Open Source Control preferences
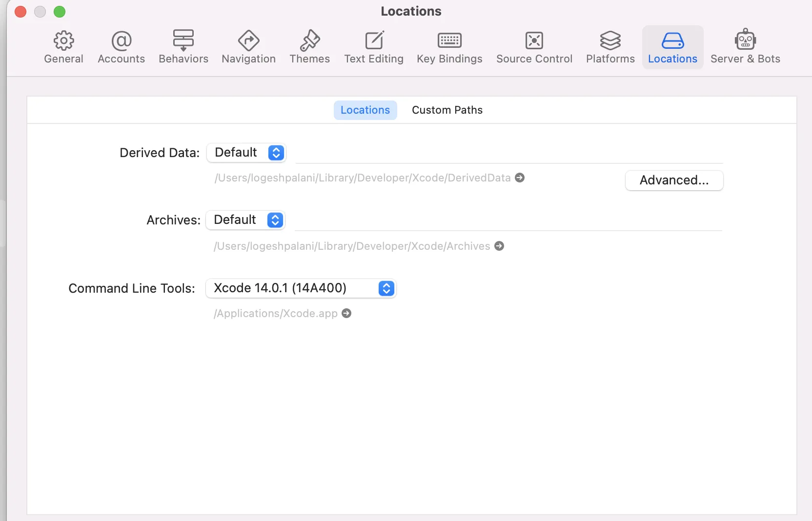812x521 pixels. [x=534, y=47]
